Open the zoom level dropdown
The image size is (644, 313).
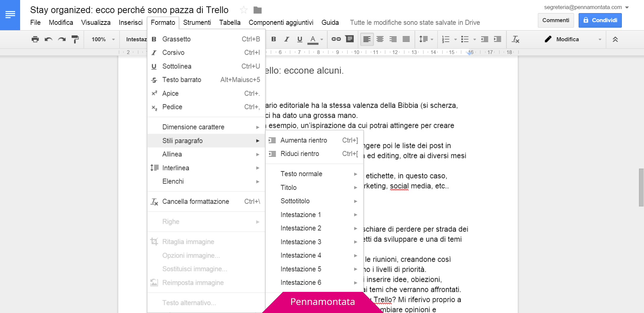tap(101, 39)
